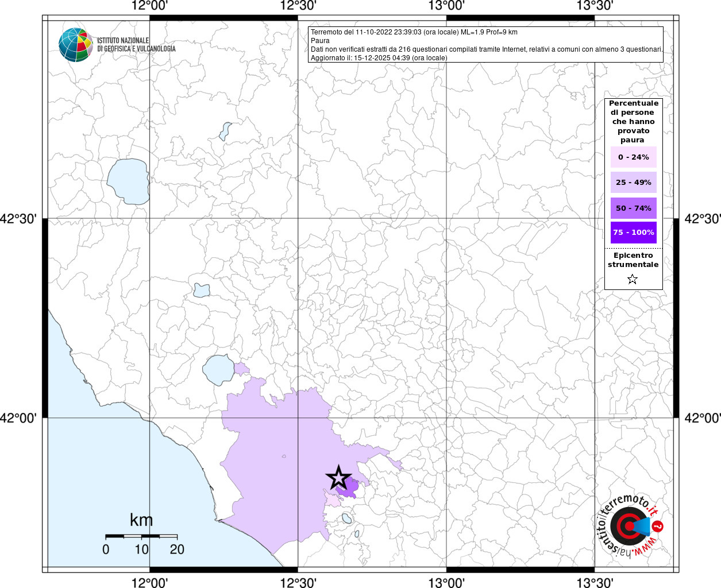This screenshot has width=721, height=588.
Task: Click the large lake at upper left
Action: [x=128, y=181]
